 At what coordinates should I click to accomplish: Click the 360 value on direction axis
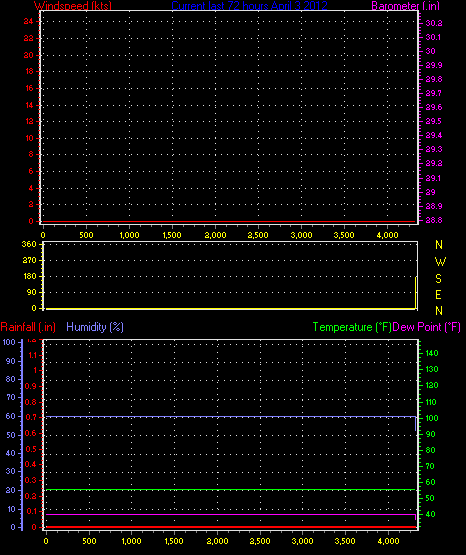tap(29, 244)
